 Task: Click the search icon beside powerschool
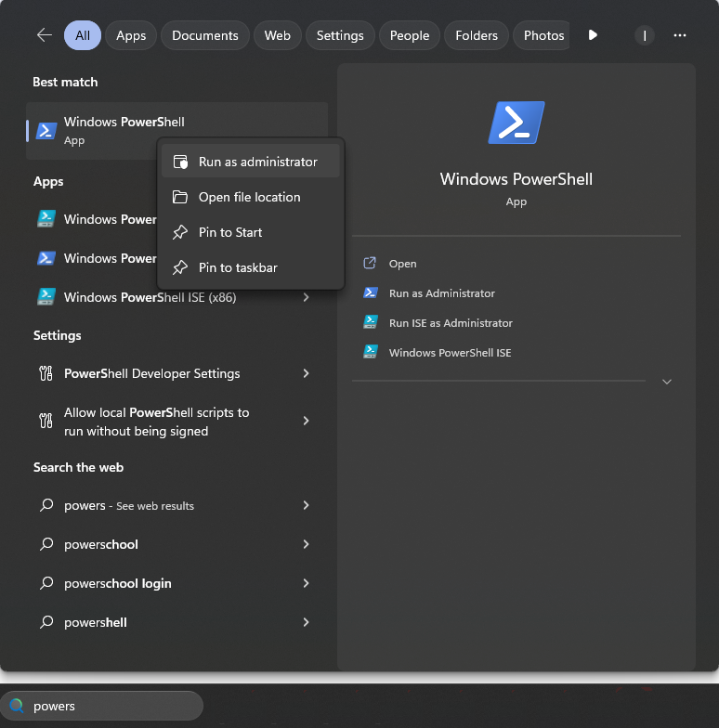(46, 544)
